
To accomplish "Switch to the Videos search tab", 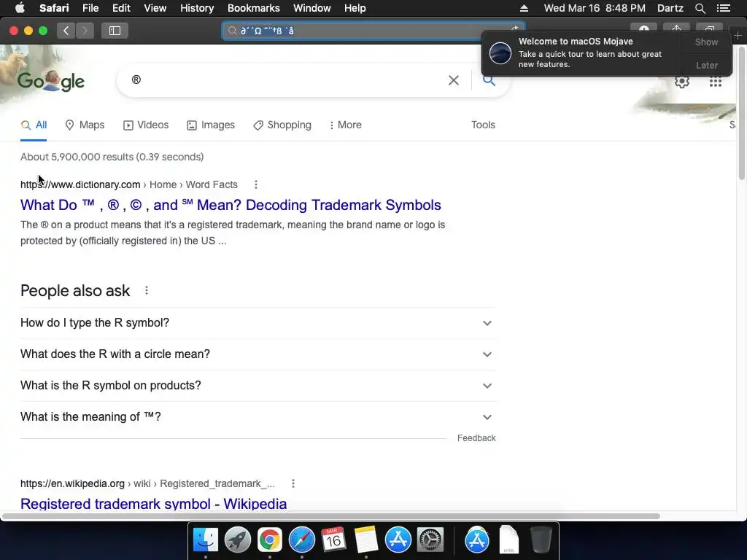I will 146,125.
